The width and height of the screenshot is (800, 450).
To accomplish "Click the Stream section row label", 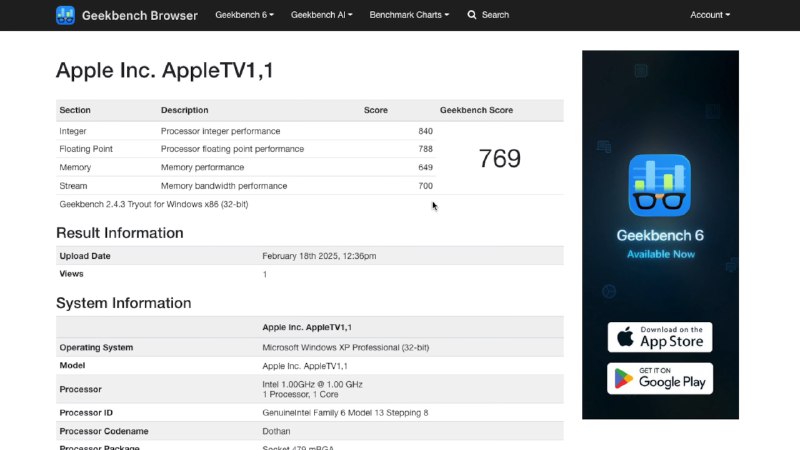I will pyautogui.click(x=73, y=186).
